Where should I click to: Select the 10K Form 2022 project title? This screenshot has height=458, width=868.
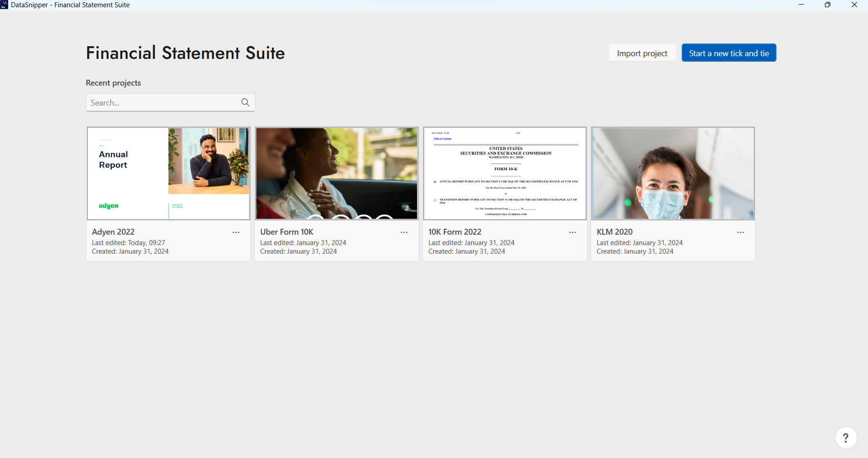pyautogui.click(x=455, y=232)
